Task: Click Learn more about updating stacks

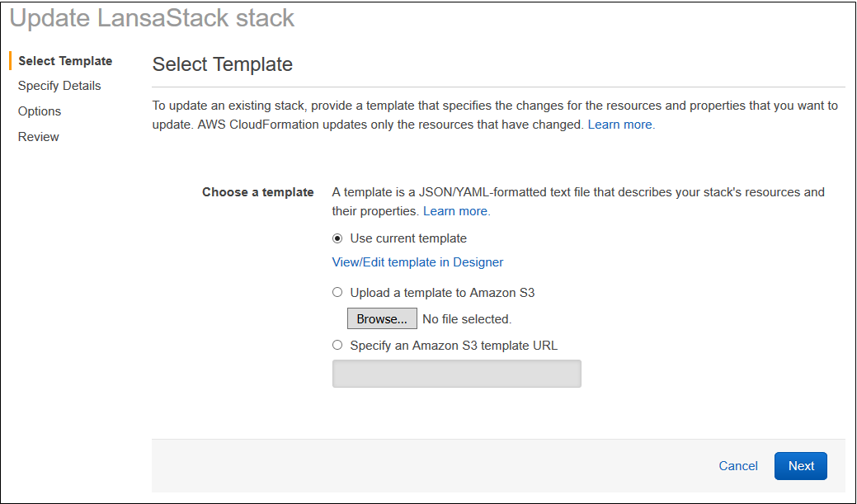Action: coord(621,125)
